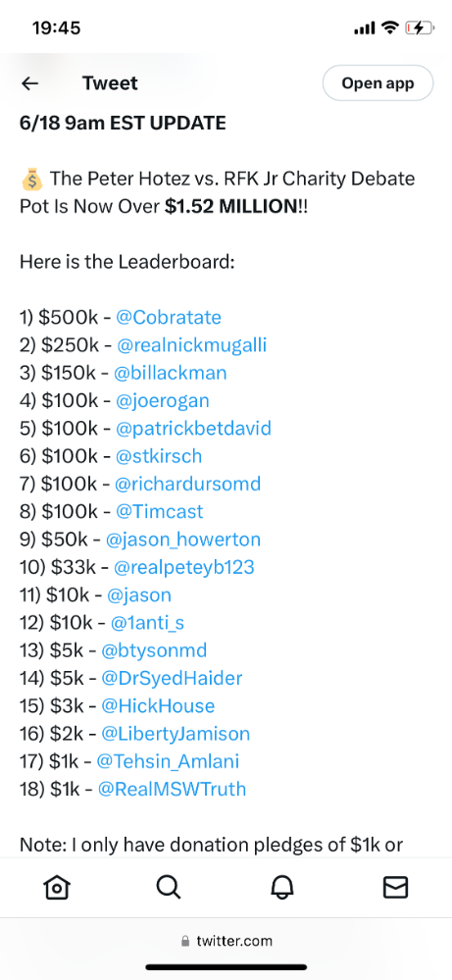
Task: Visit the @jason_howerton profile
Action: click(x=183, y=540)
